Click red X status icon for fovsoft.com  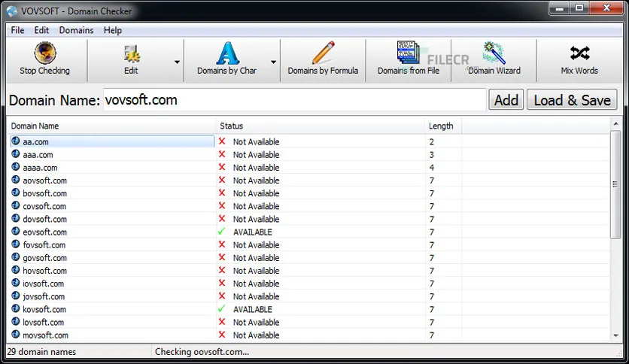coord(222,244)
